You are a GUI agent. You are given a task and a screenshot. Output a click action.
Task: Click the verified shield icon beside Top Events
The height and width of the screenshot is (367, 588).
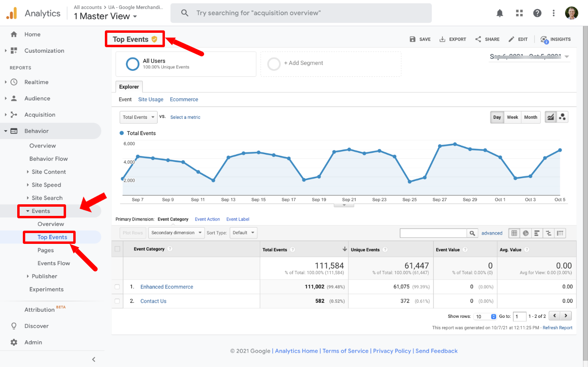pyautogui.click(x=154, y=39)
